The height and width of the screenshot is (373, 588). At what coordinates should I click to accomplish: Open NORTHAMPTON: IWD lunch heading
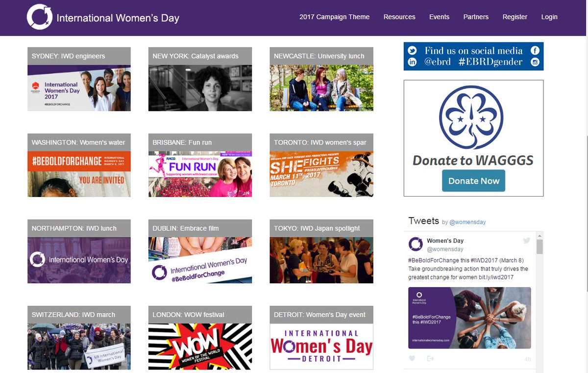tap(79, 228)
